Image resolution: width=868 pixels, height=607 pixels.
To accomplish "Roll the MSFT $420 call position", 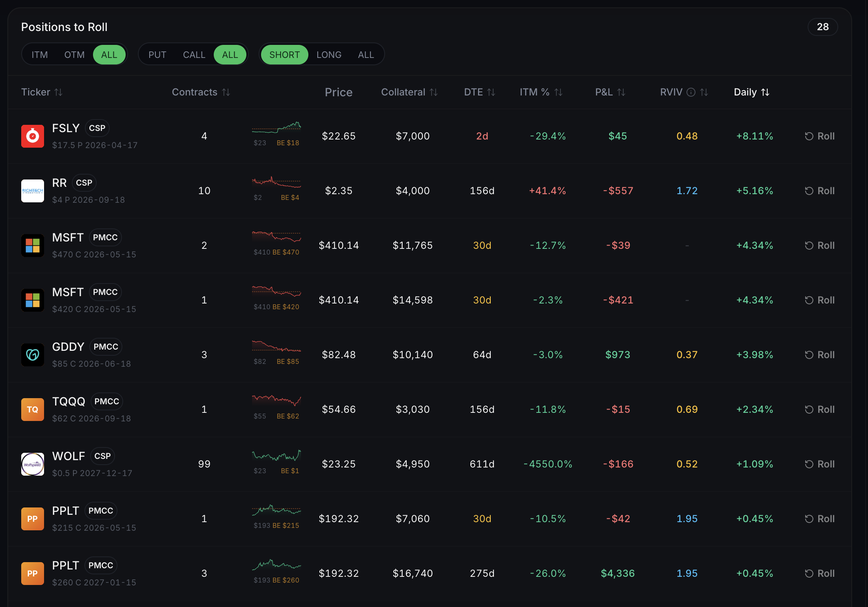I will pos(820,300).
